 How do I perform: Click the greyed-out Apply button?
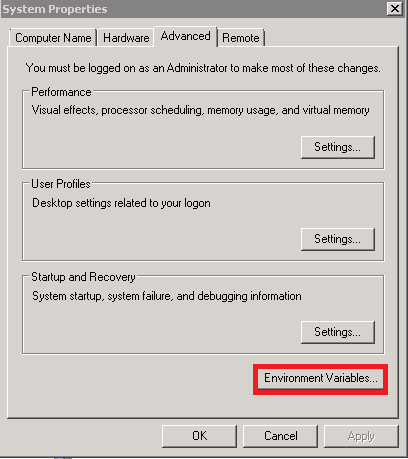coord(361,436)
